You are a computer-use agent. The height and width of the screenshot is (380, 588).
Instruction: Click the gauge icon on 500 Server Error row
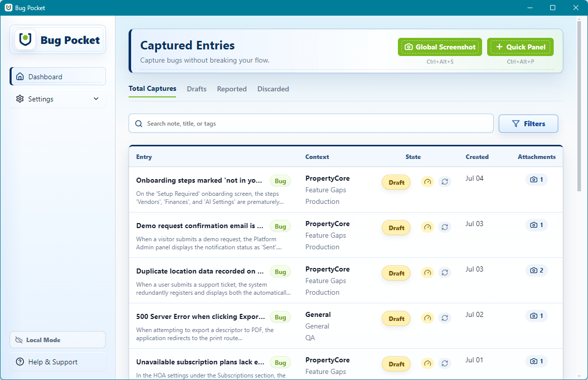tap(428, 318)
